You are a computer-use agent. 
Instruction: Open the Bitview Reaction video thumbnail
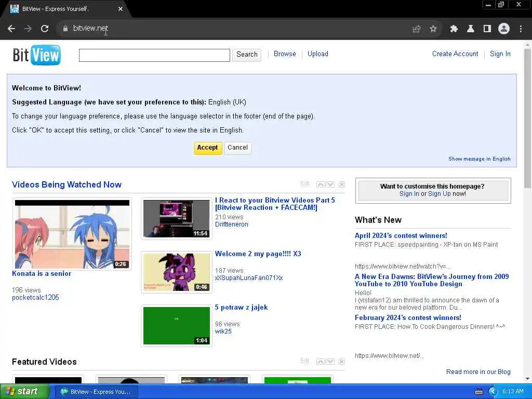[x=177, y=219]
